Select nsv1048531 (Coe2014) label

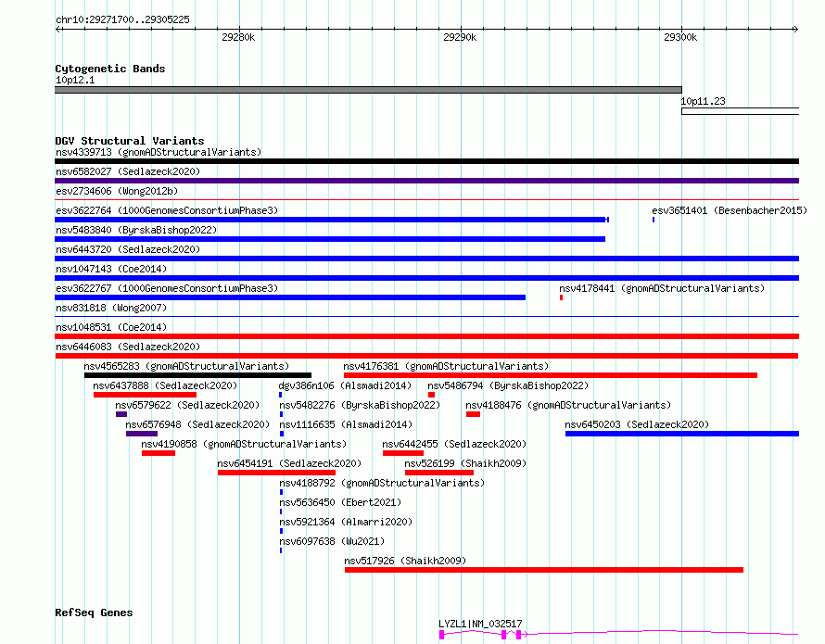(111, 327)
